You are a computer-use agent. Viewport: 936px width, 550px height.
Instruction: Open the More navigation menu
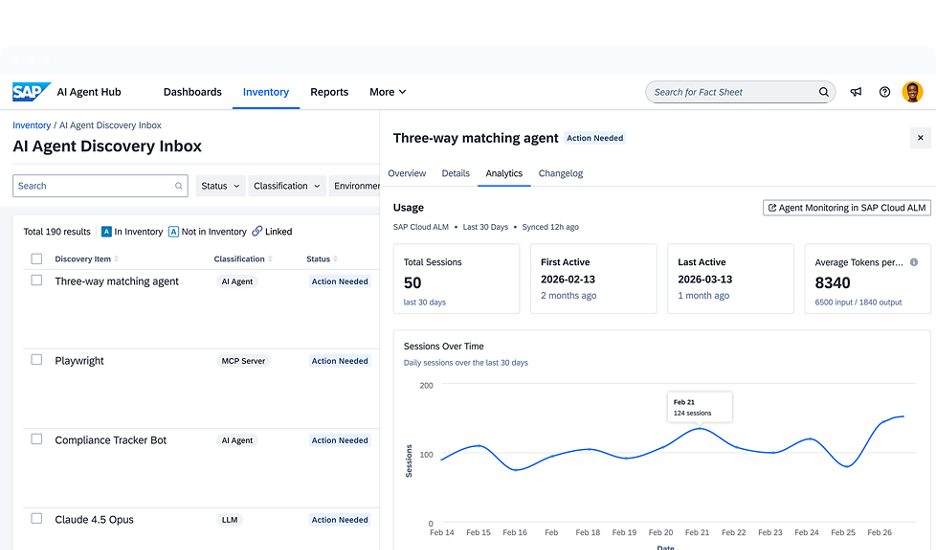point(387,92)
